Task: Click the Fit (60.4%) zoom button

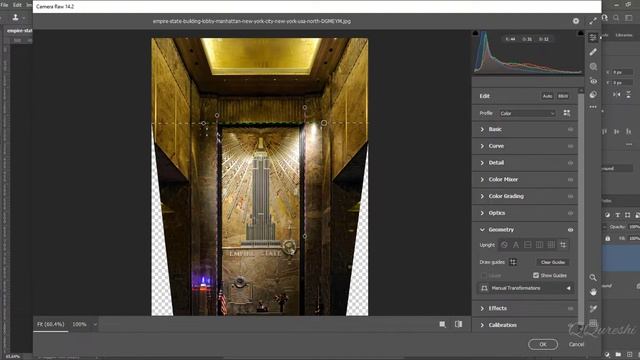Action: click(51, 324)
